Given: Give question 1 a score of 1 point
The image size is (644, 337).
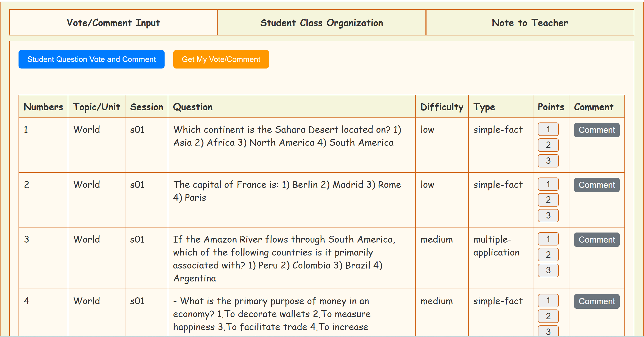Looking at the screenshot, I should 548,129.
